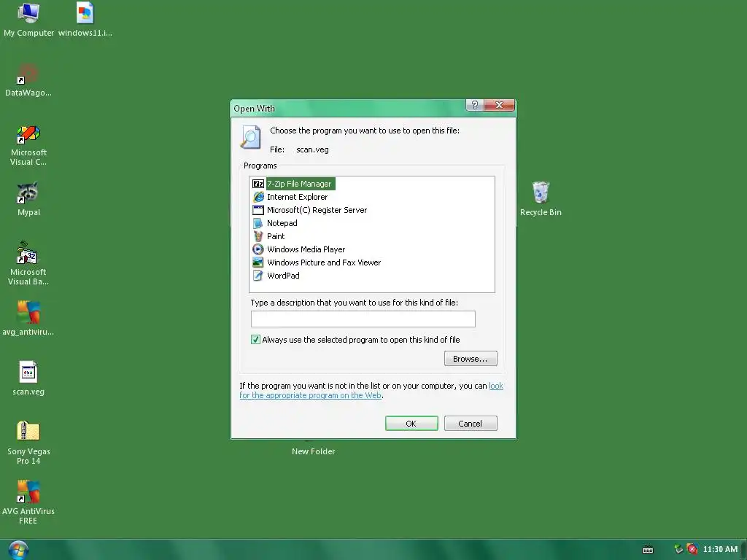Pick the Windows Media Player icon

[258, 249]
